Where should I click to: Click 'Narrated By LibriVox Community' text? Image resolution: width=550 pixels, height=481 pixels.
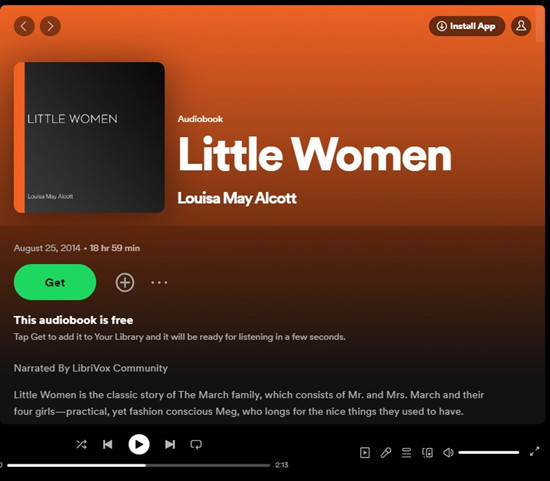click(x=90, y=368)
